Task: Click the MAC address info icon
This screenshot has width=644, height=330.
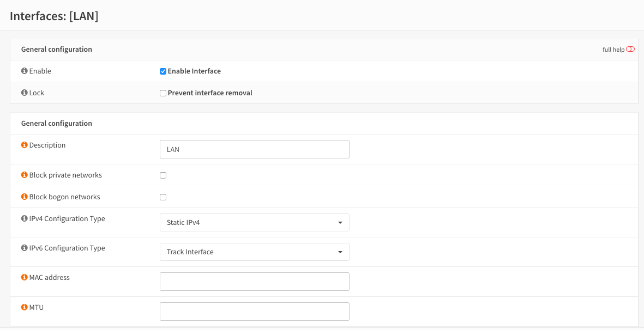Action: coord(24,278)
